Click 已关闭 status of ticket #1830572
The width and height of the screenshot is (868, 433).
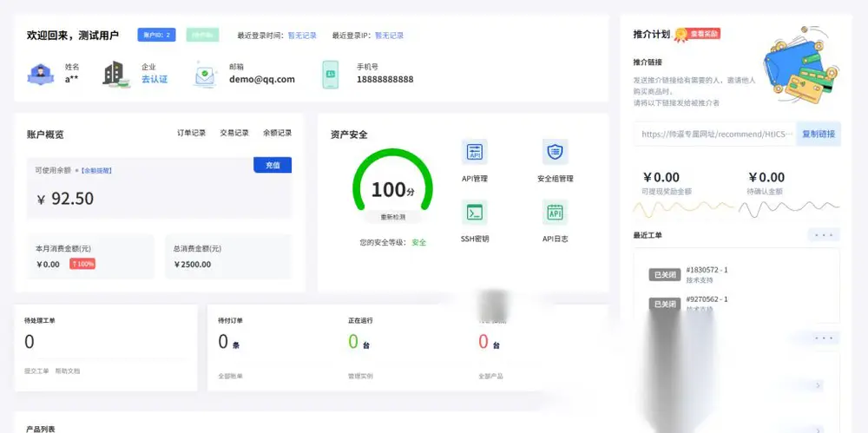click(x=665, y=275)
